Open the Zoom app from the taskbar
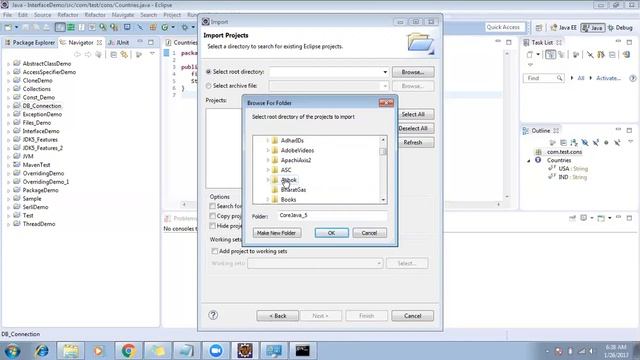Screen dimensions: 640x360 click(x=216, y=351)
